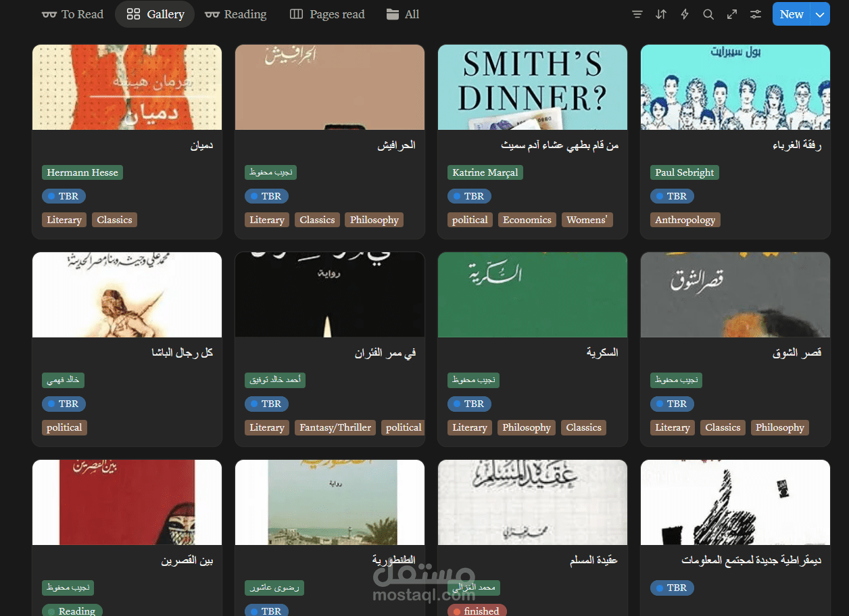This screenshot has width=849, height=616.
Task: Click the Fantasy/Thriller genre tag
Action: [x=335, y=427]
